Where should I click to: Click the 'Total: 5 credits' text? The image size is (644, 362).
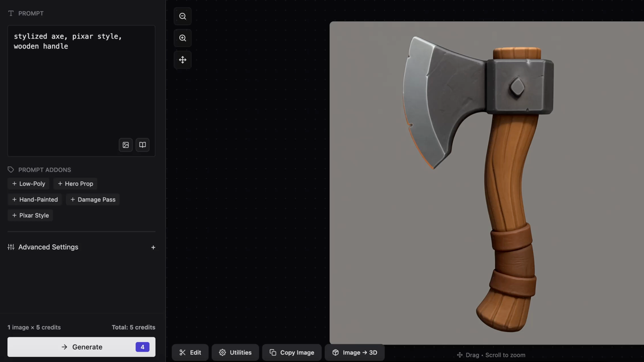(134, 327)
